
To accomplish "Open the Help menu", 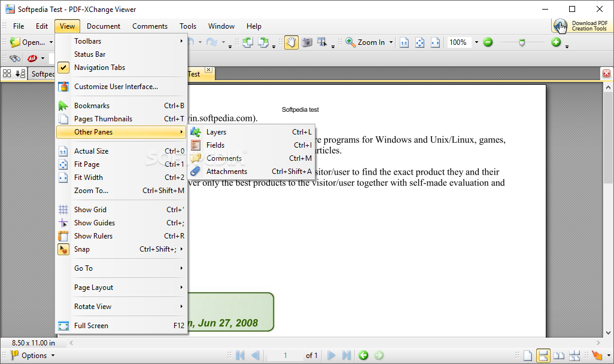I will 254,26.
